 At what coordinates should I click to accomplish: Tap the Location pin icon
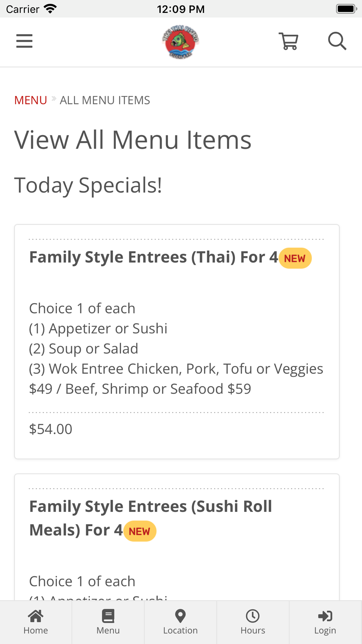(x=180, y=616)
